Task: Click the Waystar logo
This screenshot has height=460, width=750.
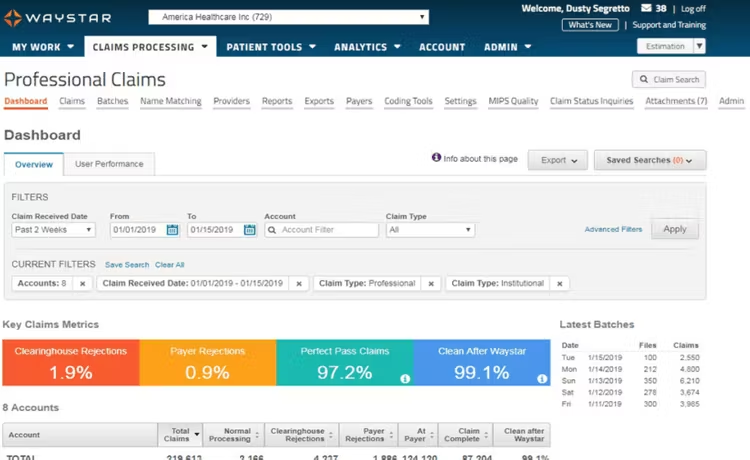Action: coord(57,18)
